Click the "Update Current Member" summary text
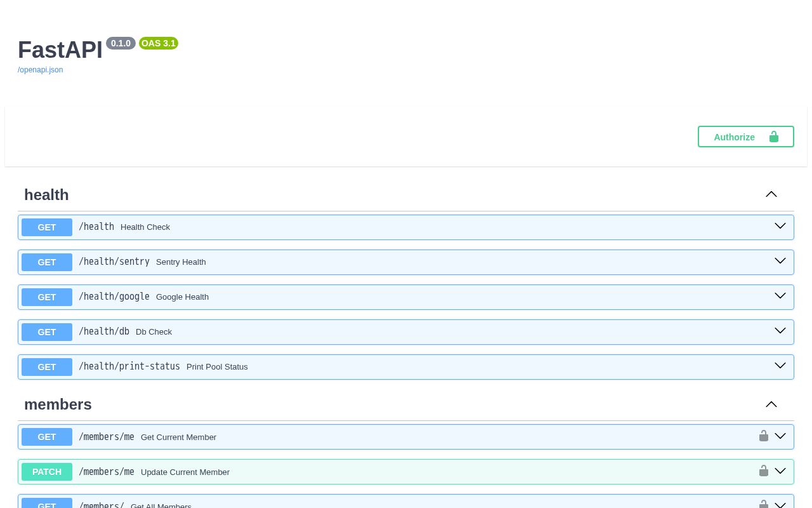812x508 pixels. click(185, 472)
